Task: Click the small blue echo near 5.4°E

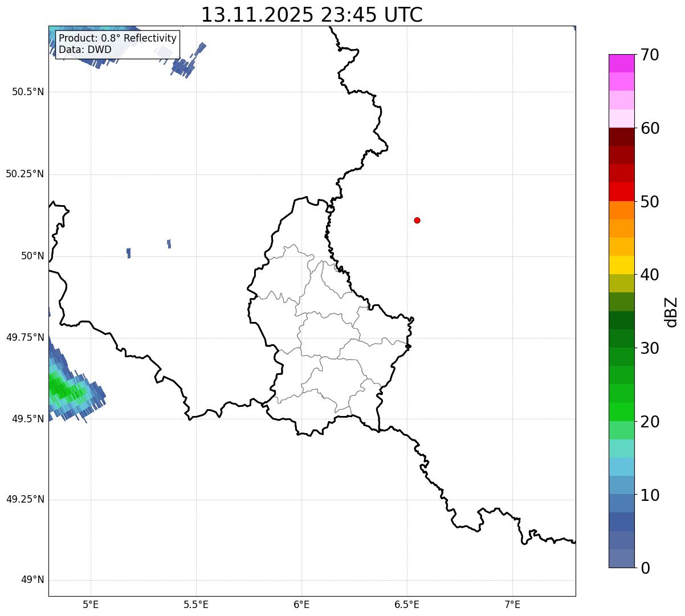Action: tap(169, 244)
